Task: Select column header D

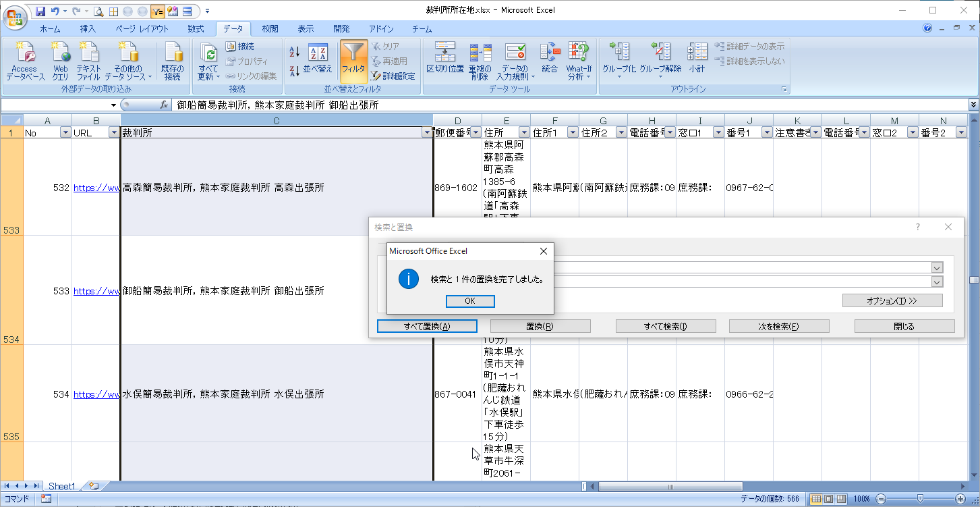Action: 457,120
